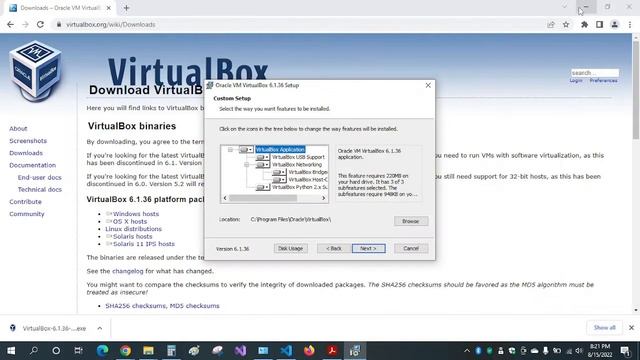The height and width of the screenshot is (360, 640).
Task: Launch Firefox from the taskbar
Action: point(309,351)
